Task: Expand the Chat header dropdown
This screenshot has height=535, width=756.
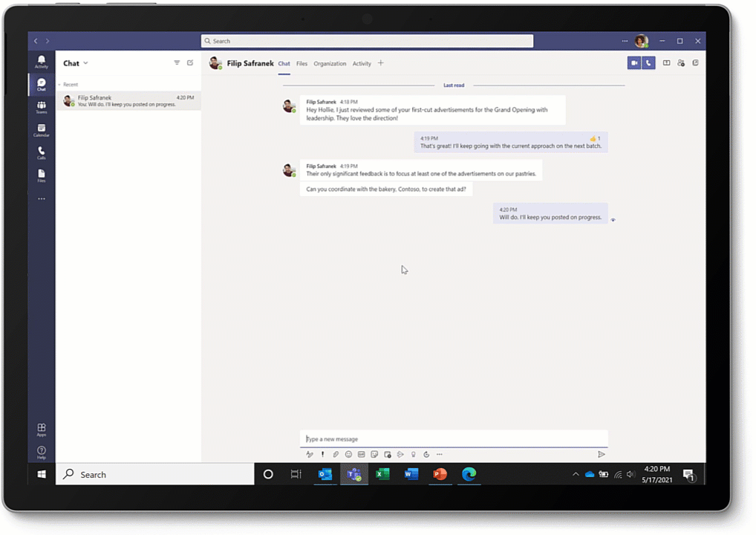Action: point(86,64)
